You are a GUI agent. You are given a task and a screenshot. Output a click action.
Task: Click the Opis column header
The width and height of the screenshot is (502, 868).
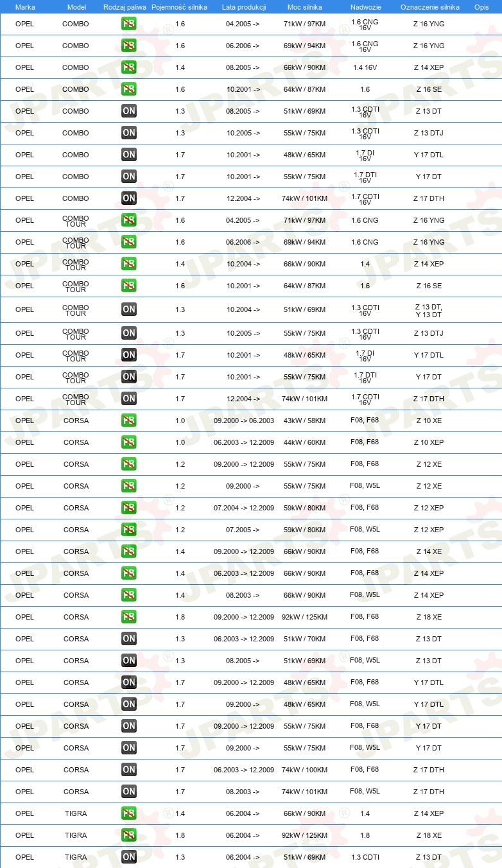click(481, 7)
